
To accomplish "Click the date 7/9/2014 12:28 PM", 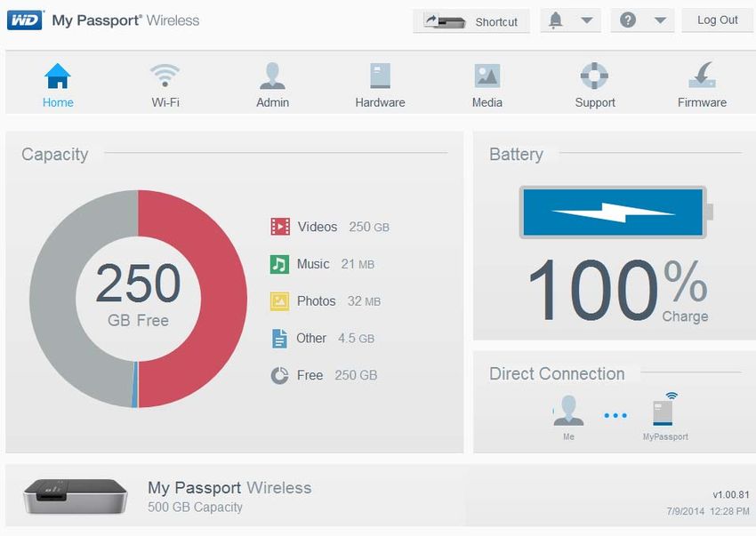I will [708, 511].
